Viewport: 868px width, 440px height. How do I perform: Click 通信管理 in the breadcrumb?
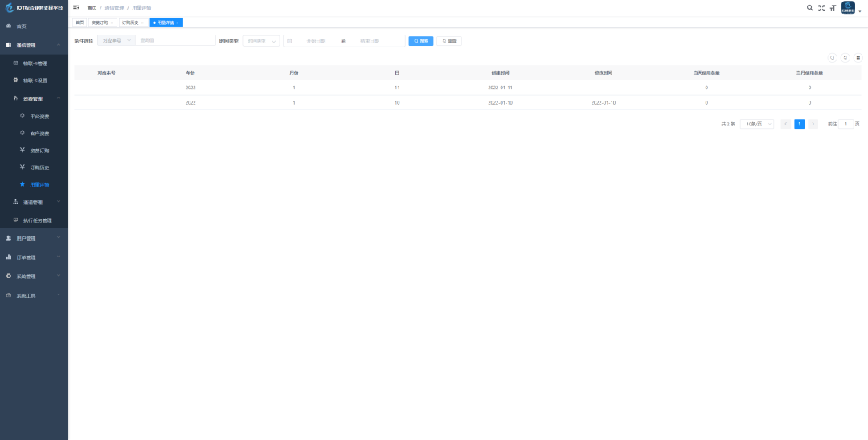[x=115, y=8]
